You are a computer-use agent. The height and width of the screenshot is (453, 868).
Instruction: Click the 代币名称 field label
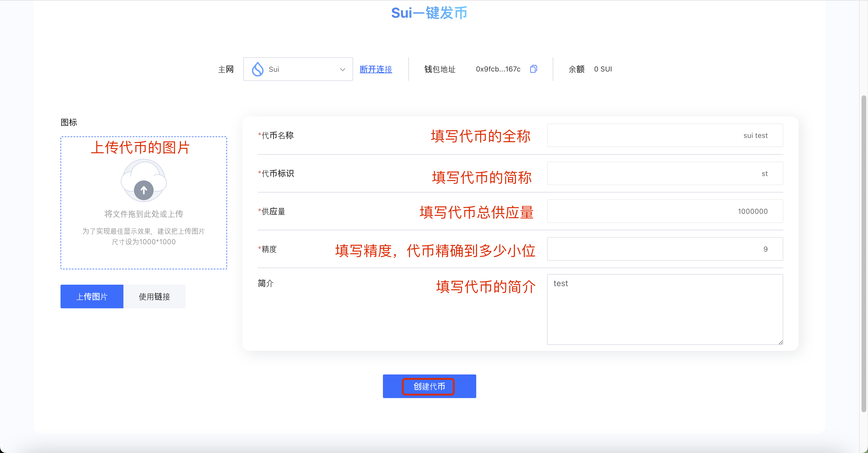click(x=276, y=135)
